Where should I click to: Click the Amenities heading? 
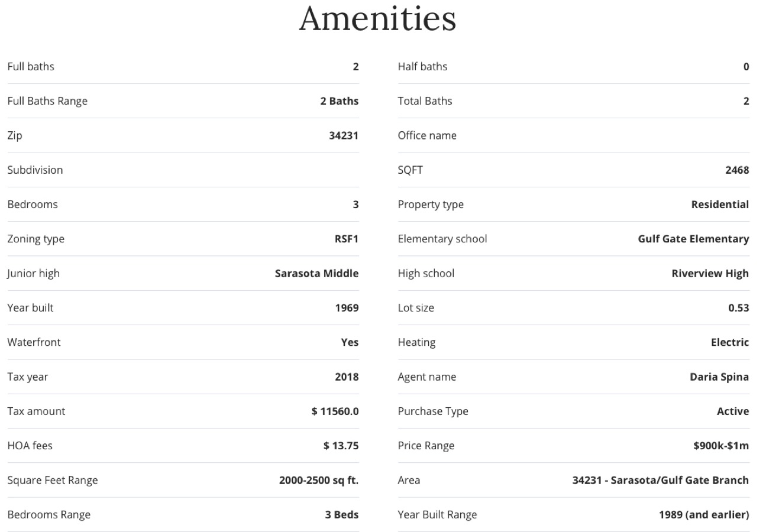[377, 19]
